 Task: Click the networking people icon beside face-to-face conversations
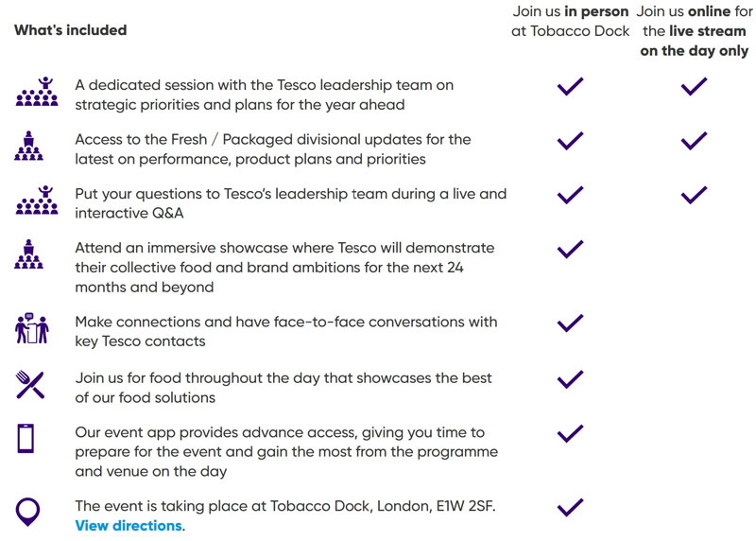(32, 328)
